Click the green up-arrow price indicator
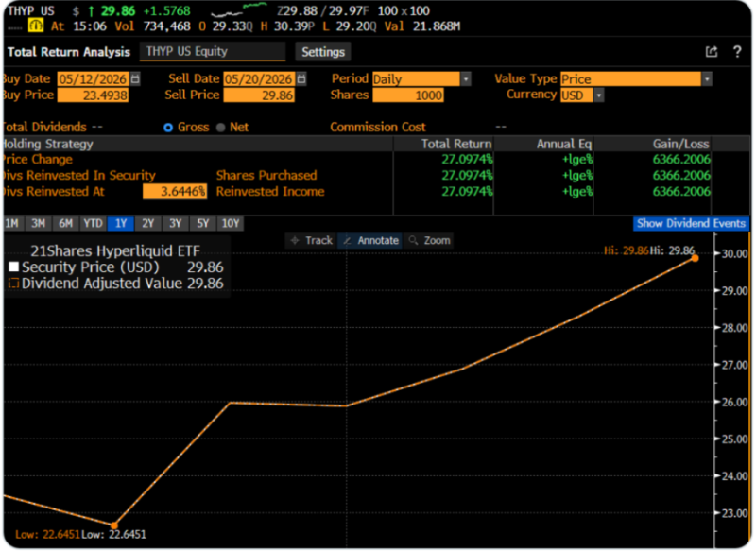This screenshot has height=551, width=756. point(91,10)
